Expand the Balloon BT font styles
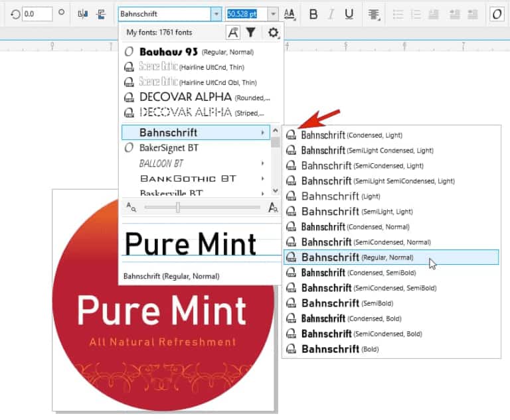The height and width of the screenshot is (420, 510). pos(263,163)
